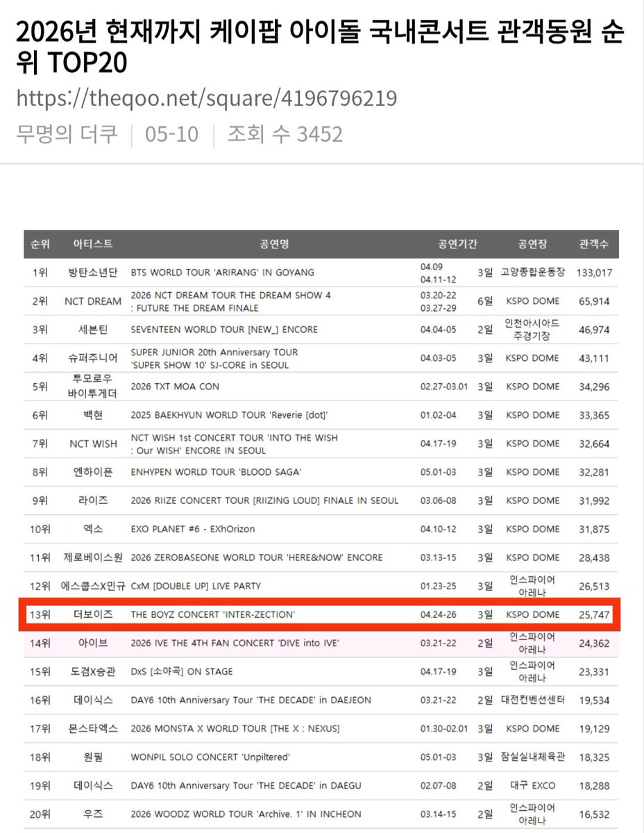Click the audience count 32,664
Image resolution: width=644 pixels, height=833 pixels.
pyautogui.click(x=594, y=444)
